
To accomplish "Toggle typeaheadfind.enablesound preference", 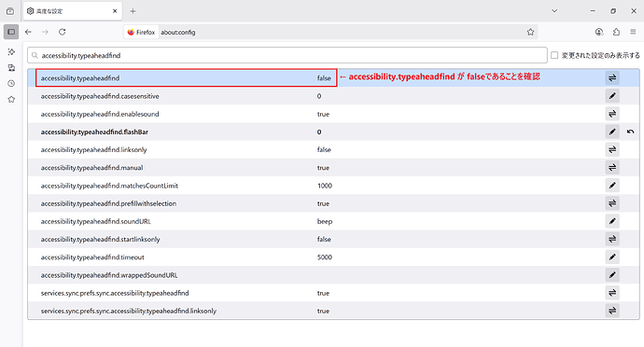I will (612, 114).
